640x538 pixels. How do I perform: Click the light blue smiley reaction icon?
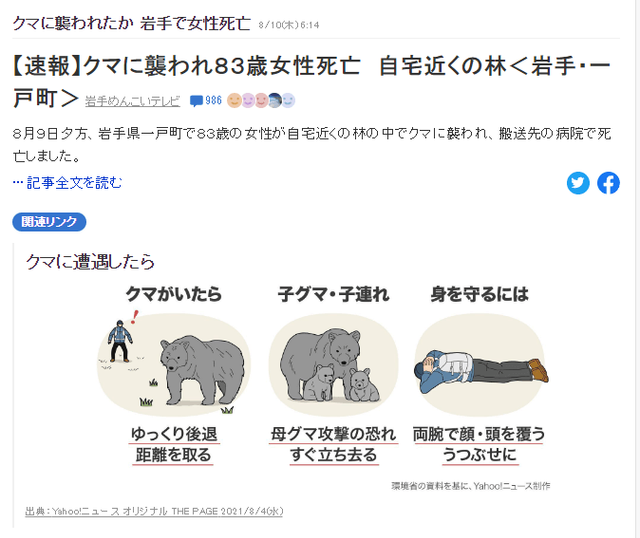pos(288,100)
